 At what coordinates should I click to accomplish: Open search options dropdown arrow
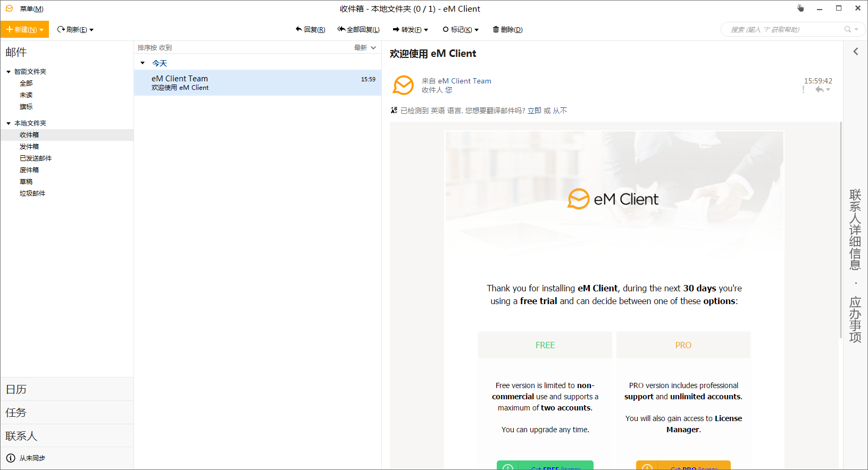click(x=856, y=30)
